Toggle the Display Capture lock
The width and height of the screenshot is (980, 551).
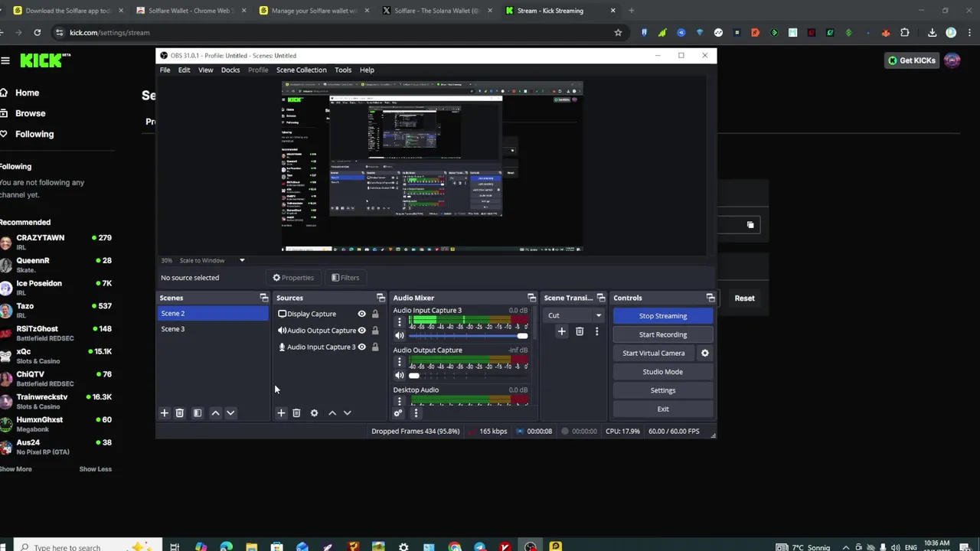375,314
